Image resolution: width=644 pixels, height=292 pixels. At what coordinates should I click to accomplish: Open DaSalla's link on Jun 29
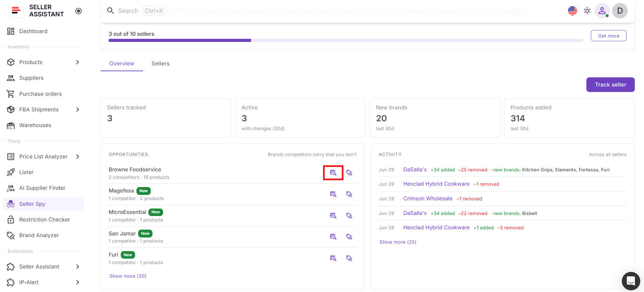click(415, 170)
